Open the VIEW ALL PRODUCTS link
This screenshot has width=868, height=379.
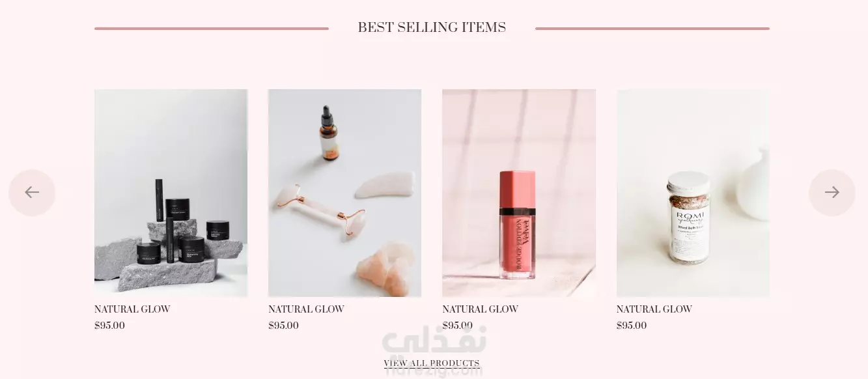click(432, 363)
